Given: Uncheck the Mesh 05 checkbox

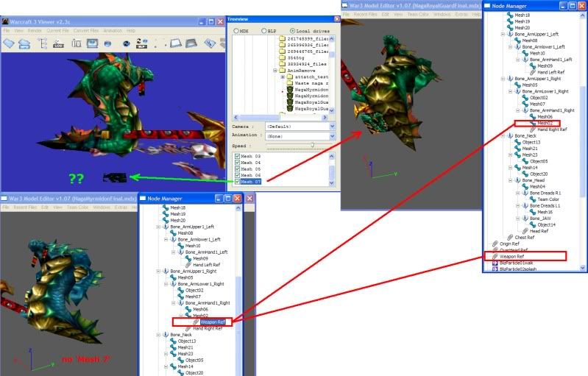Looking at the screenshot, I should (237, 169).
